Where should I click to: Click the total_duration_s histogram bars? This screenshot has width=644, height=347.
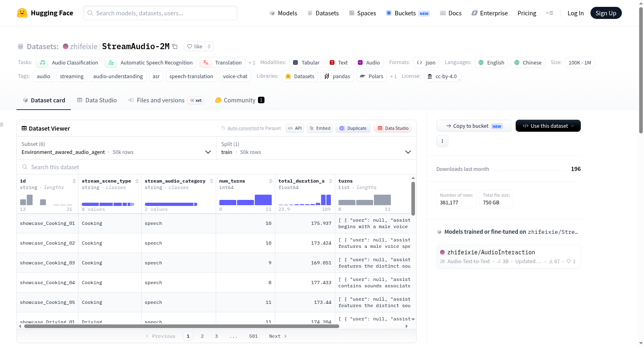(x=305, y=200)
